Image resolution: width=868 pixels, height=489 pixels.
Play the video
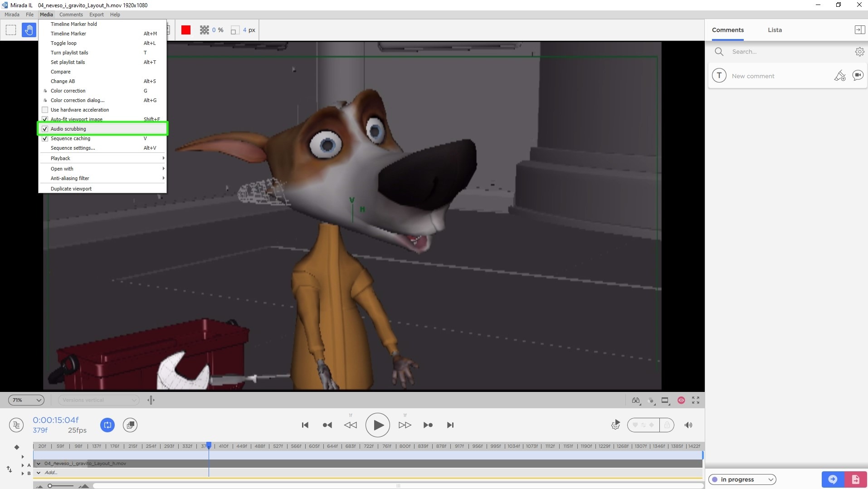pyautogui.click(x=378, y=425)
